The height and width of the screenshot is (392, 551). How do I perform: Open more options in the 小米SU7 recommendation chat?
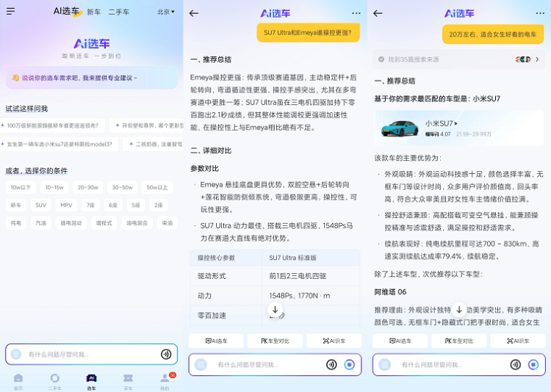[540, 13]
